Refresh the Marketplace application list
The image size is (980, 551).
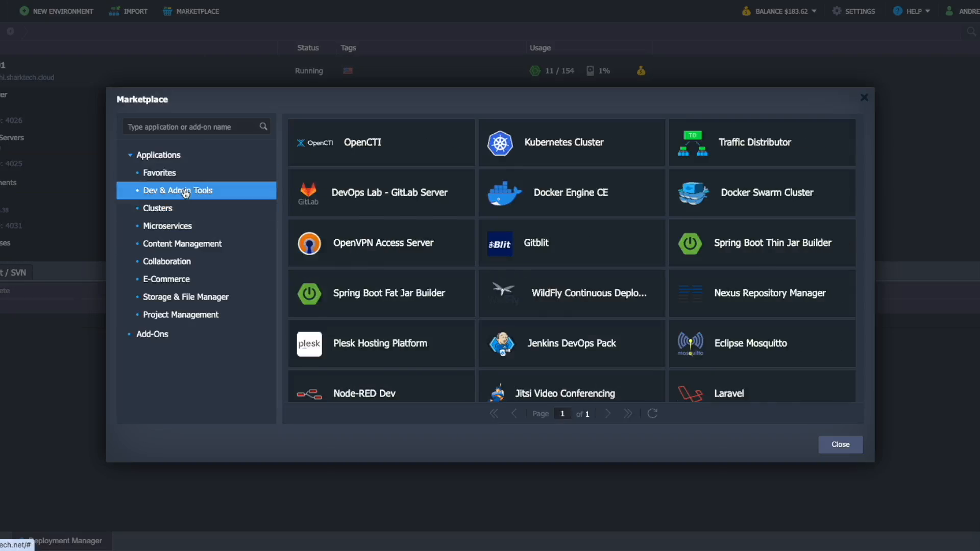pyautogui.click(x=652, y=413)
